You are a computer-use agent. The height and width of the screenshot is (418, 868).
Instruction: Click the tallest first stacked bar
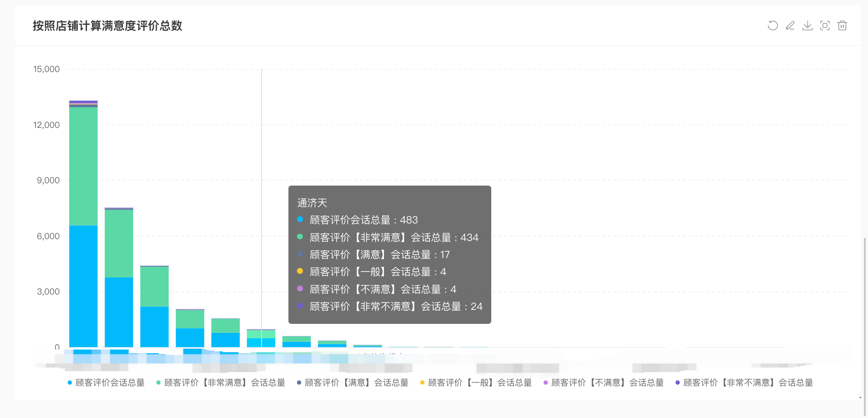[x=83, y=224]
